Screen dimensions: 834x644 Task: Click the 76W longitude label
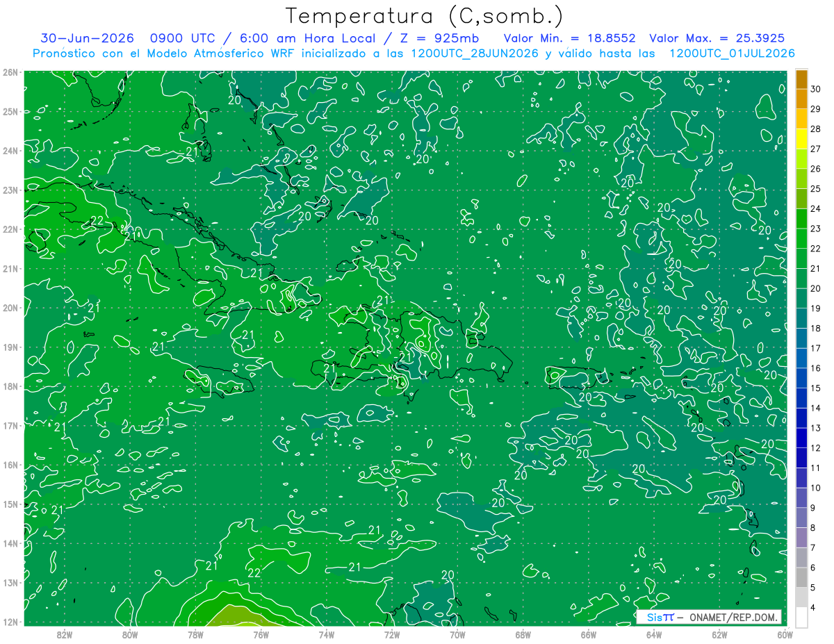tap(261, 634)
